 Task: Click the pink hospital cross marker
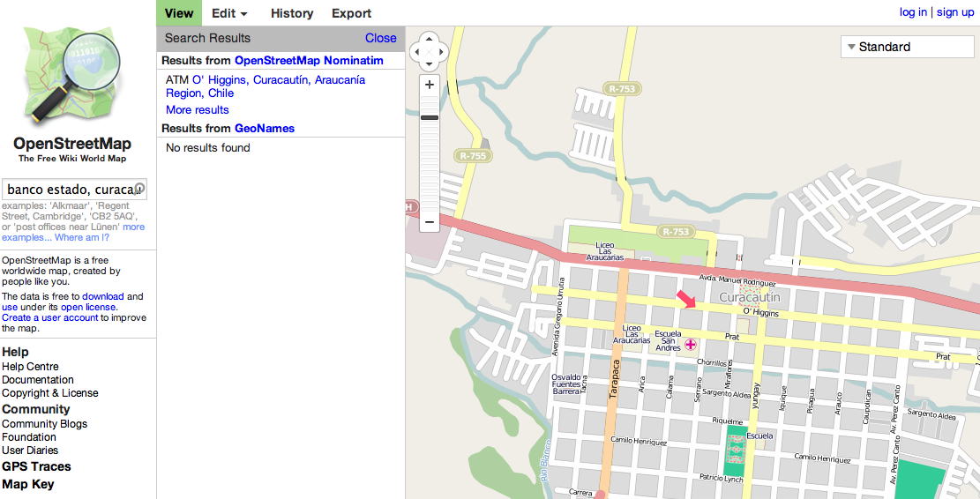click(x=691, y=344)
